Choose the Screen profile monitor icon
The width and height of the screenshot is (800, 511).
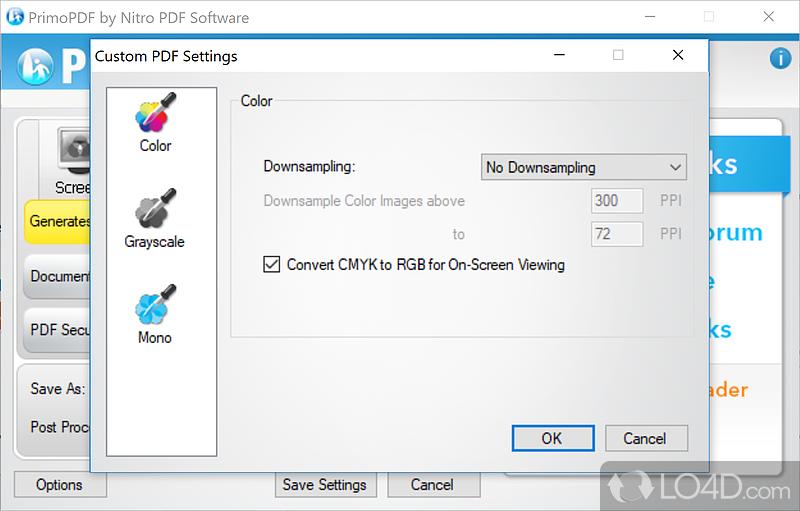click(x=74, y=151)
